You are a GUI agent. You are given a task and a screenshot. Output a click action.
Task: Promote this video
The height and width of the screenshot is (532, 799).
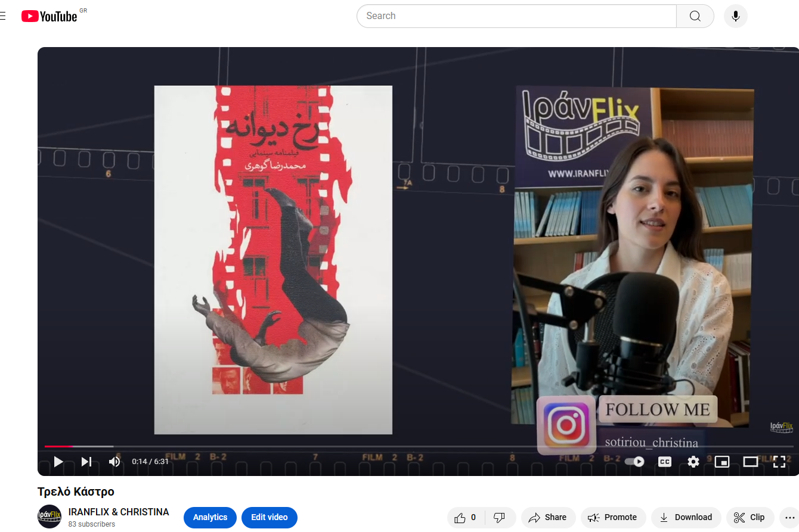[613, 517]
